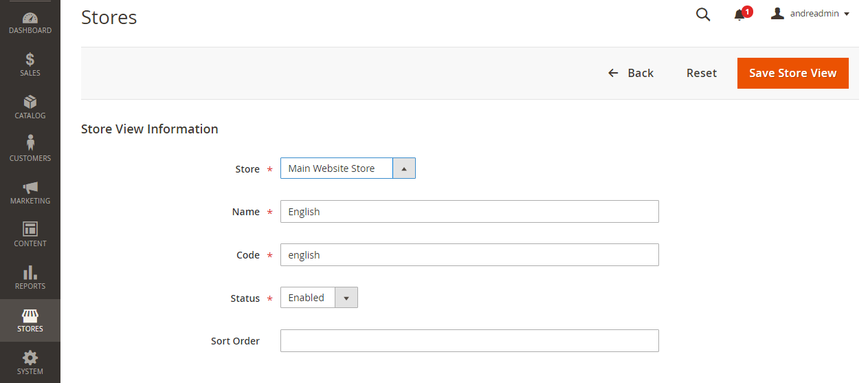Open the Stores storefront icon menu
868x383 pixels.
click(30, 320)
